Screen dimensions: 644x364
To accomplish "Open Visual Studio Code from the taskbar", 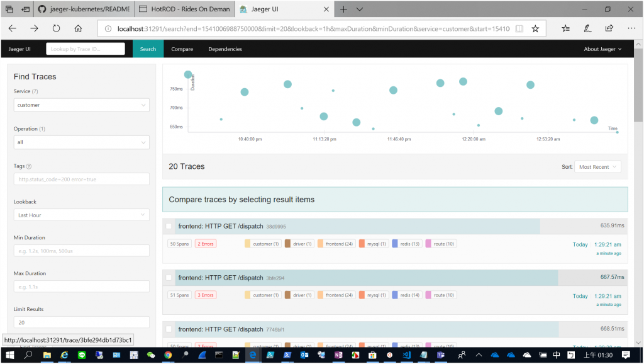I will (407, 355).
